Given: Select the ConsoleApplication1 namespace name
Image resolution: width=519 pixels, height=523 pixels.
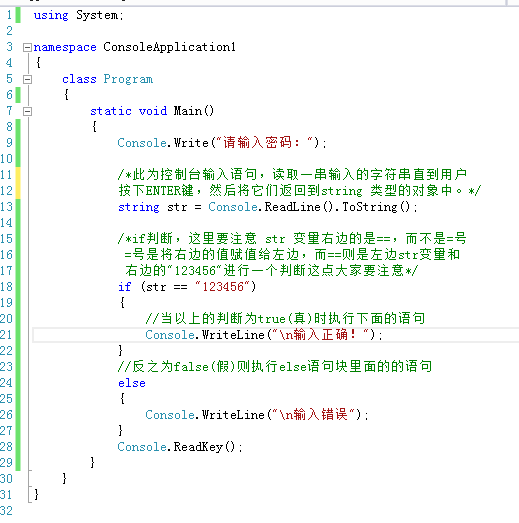Looking at the screenshot, I should [169, 47].
